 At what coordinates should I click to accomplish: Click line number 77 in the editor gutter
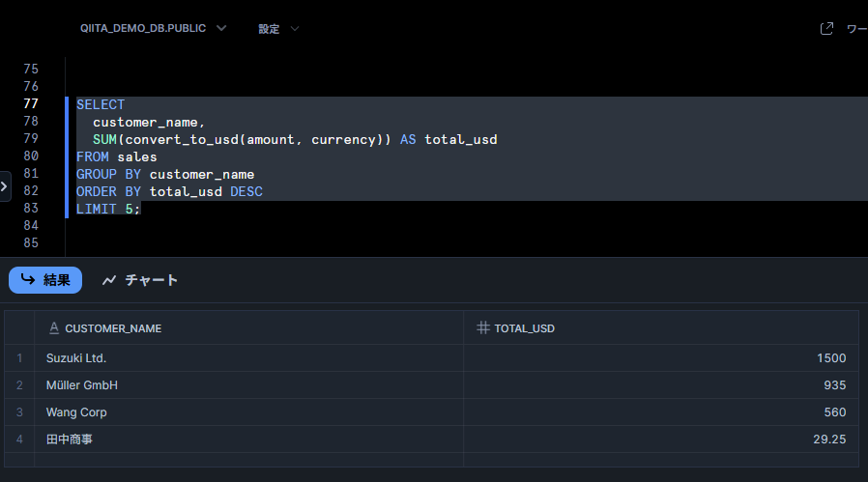pos(31,104)
